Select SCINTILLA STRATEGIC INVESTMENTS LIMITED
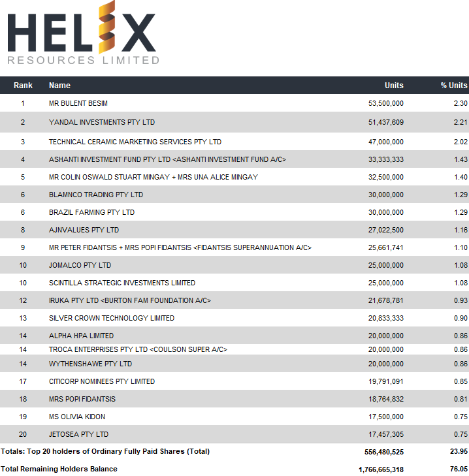 pyautogui.click(x=122, y=283)
